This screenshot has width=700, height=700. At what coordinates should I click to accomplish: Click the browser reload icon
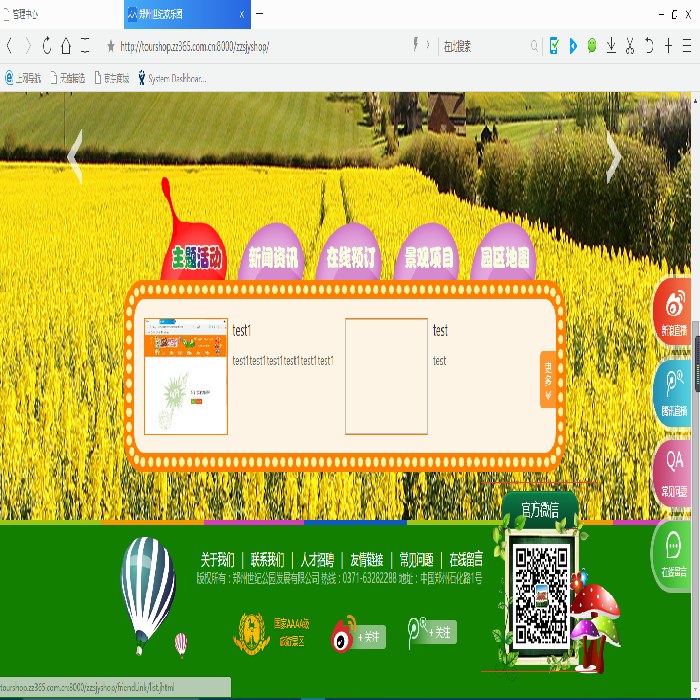pyautogui.click(x=47, y=46)
